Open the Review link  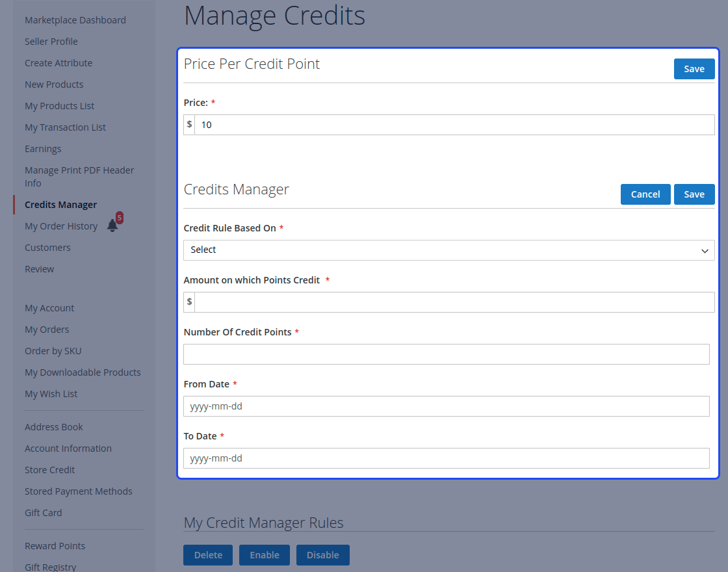[x=40, y=269]
